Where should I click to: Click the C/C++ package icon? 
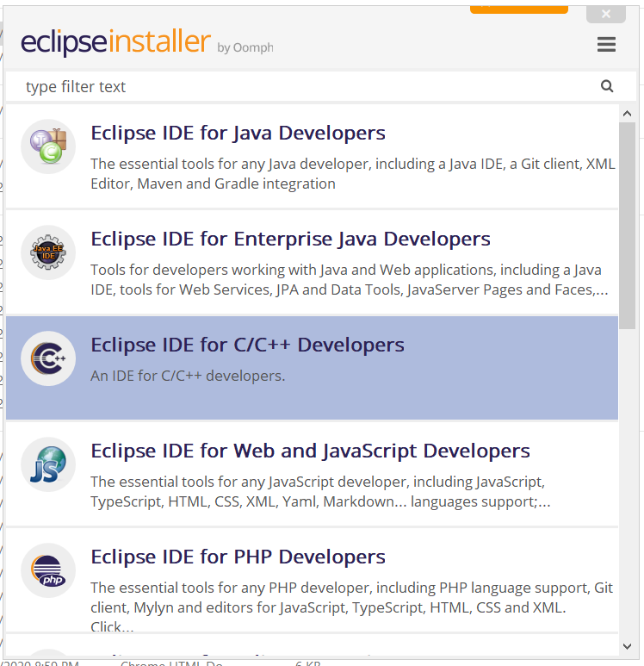(x=48, y=358)
